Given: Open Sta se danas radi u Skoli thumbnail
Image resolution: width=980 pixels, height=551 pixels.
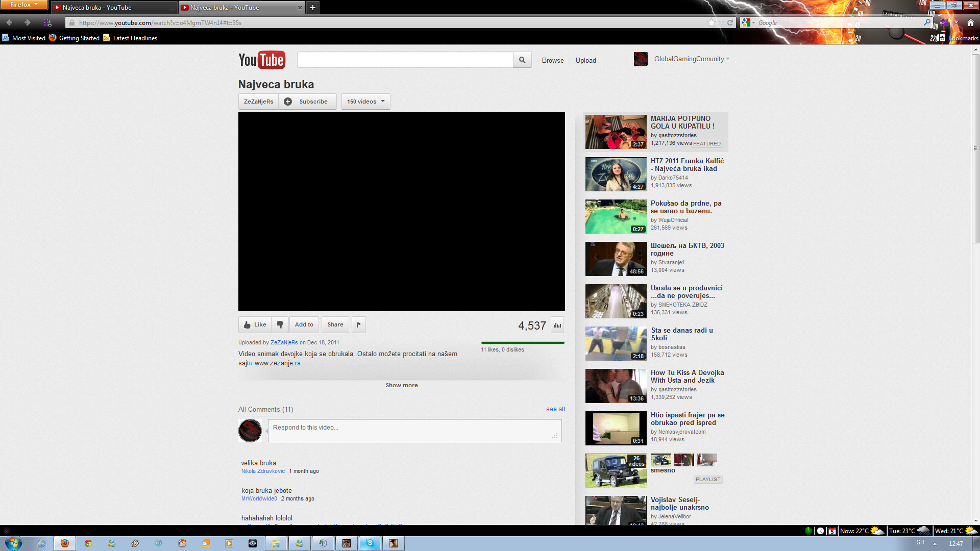Looking at the screenshot, I should [x=616, y=343].
